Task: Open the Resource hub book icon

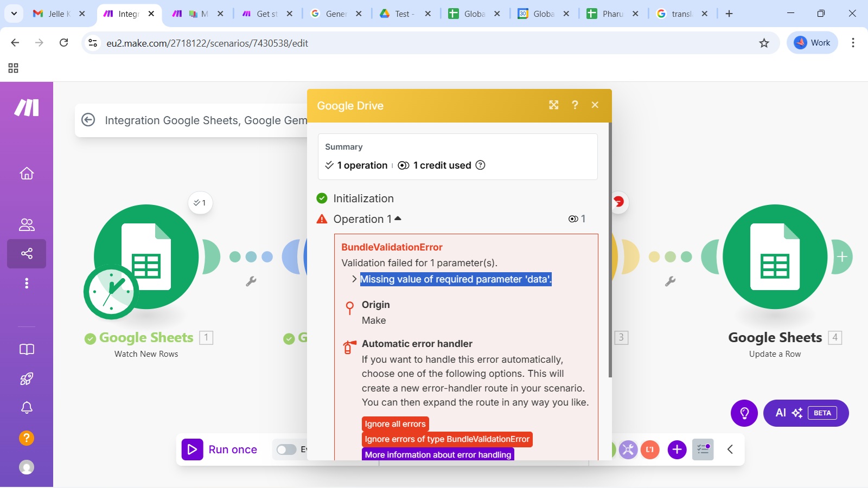Action: click(27, 350)
